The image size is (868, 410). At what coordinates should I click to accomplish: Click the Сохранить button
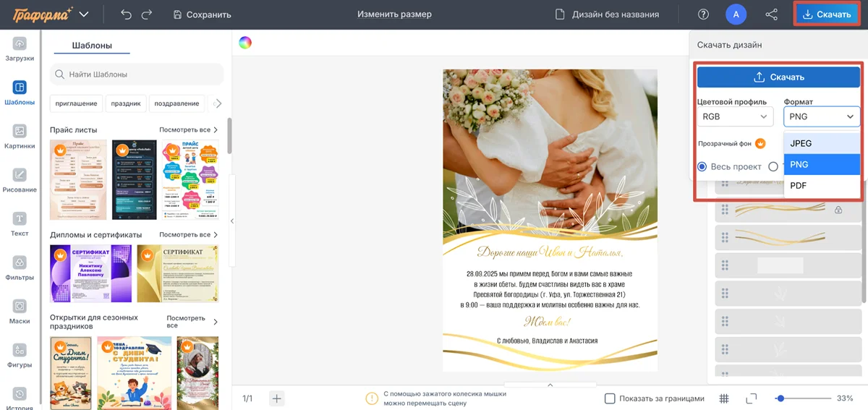(x=202, y=14)
